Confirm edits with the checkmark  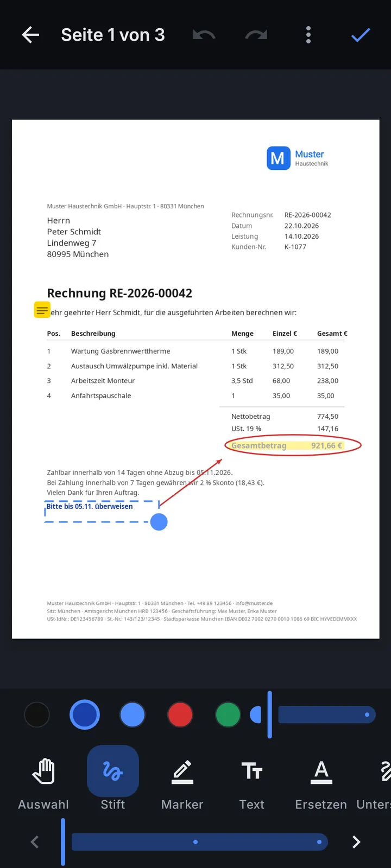click(x=361, y=35)
